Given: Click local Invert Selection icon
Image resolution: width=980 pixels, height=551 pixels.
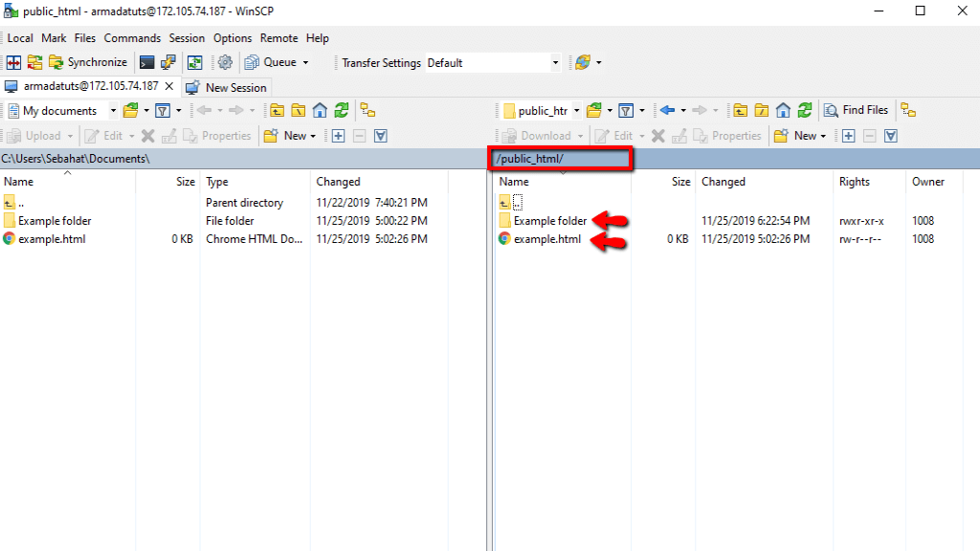Looking at the screenshot, I should pyautogui.click(x=381, y=136).
